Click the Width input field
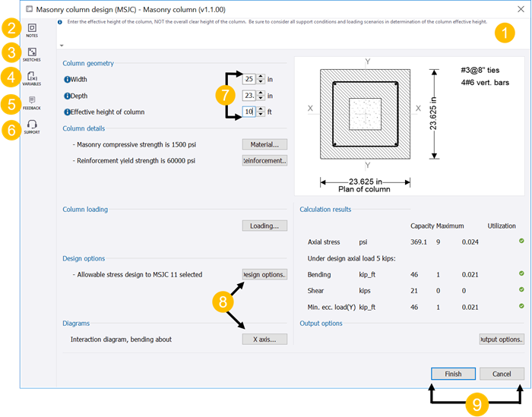The height and width of the screenshot is (417, 532). pyautogui.click(x=249, y=79)
